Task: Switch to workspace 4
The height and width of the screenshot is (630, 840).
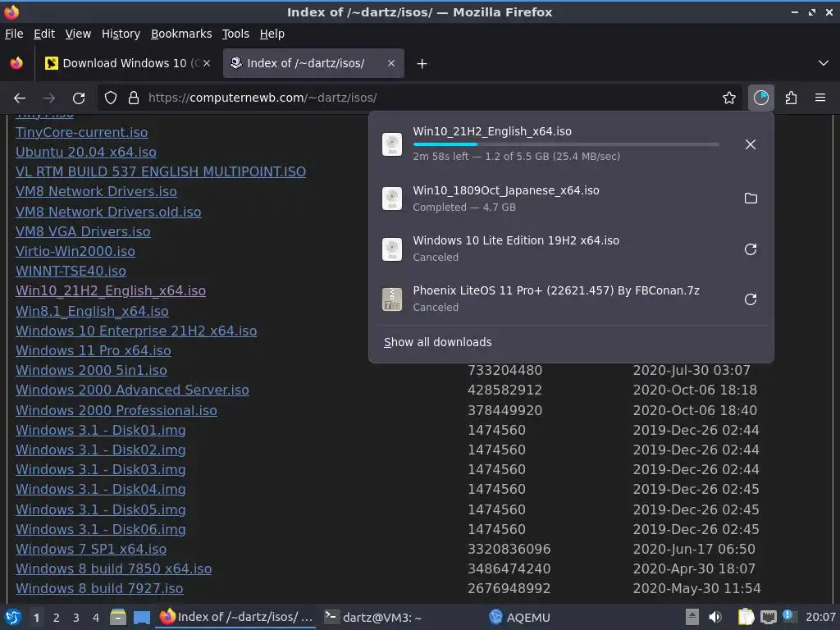Action: (96, 618)
